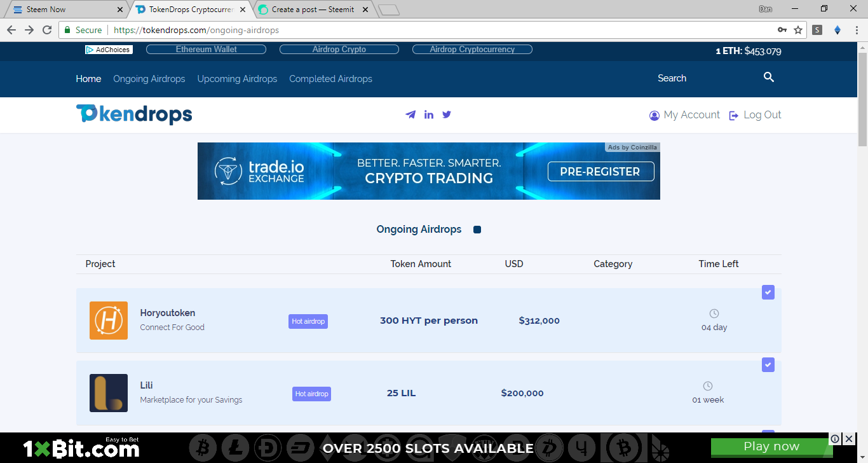Click the AdChoices icon
The width and height of the screenshot is (868, 463).
(109, 50)
